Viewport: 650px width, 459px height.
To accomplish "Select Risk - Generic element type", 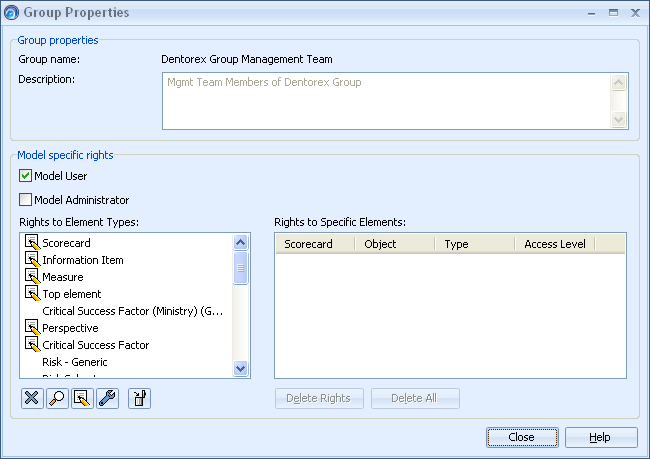I will click(75, 362).
